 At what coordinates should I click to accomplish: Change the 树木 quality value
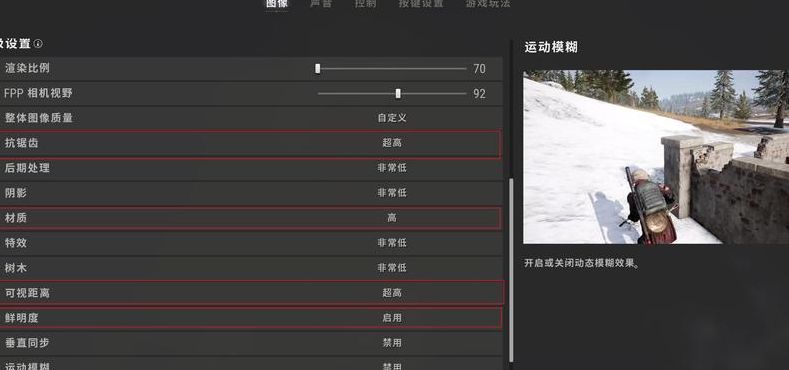point(391,268)
